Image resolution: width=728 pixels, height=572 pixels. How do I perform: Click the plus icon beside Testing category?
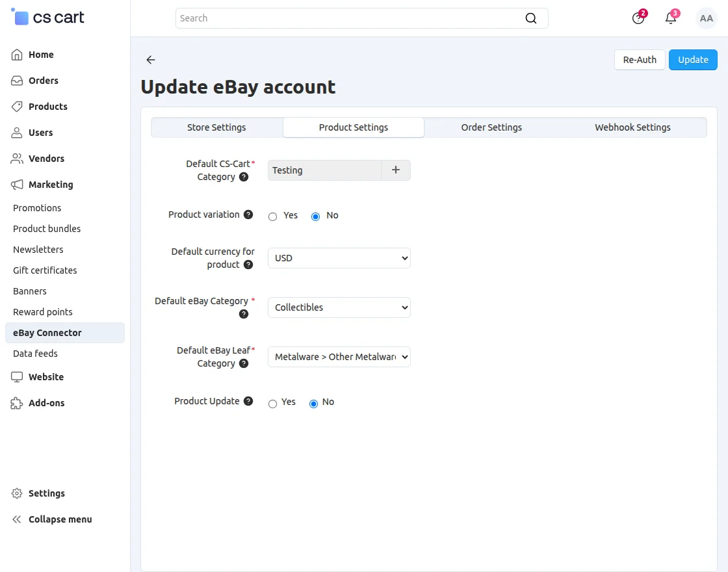point(396,170)
